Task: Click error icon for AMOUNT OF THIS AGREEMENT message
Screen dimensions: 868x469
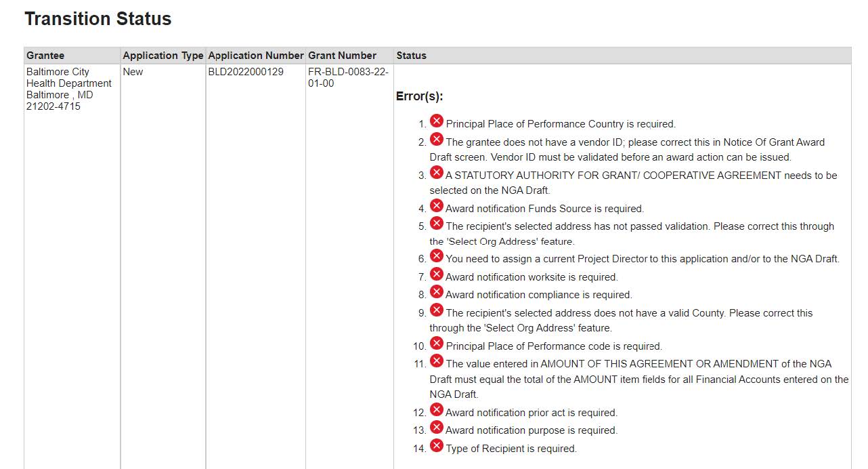Action: pyautogui.click(x=437, y=361)
